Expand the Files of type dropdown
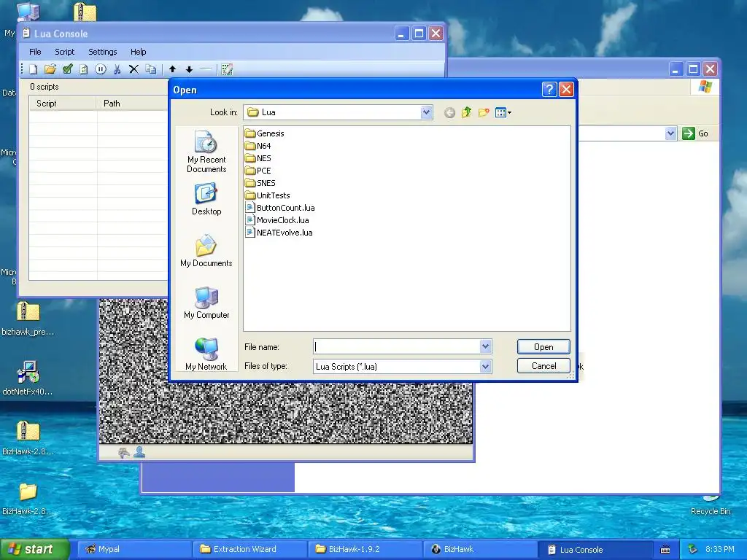The image size is (747, 560). tap(485, 367)
